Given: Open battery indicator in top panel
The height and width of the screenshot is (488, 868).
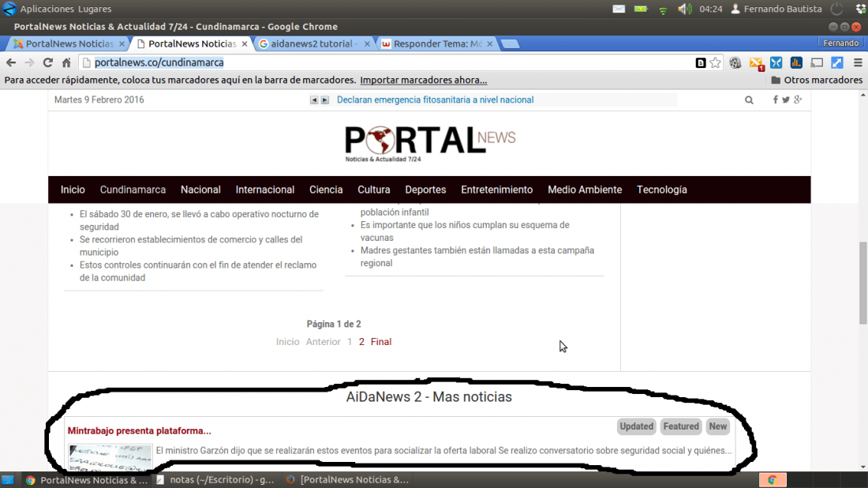Looking at the screenshot, I should (641, 9).
